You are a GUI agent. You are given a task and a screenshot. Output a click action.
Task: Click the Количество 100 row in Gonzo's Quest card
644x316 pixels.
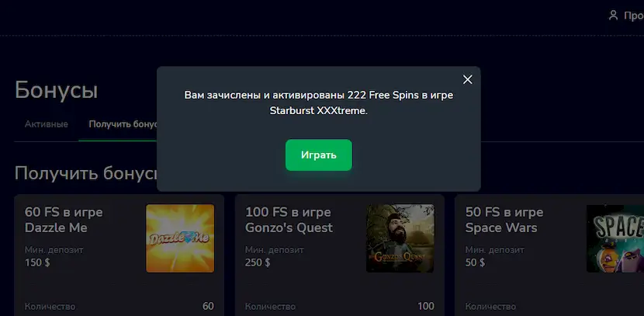(x=340, y=307)
